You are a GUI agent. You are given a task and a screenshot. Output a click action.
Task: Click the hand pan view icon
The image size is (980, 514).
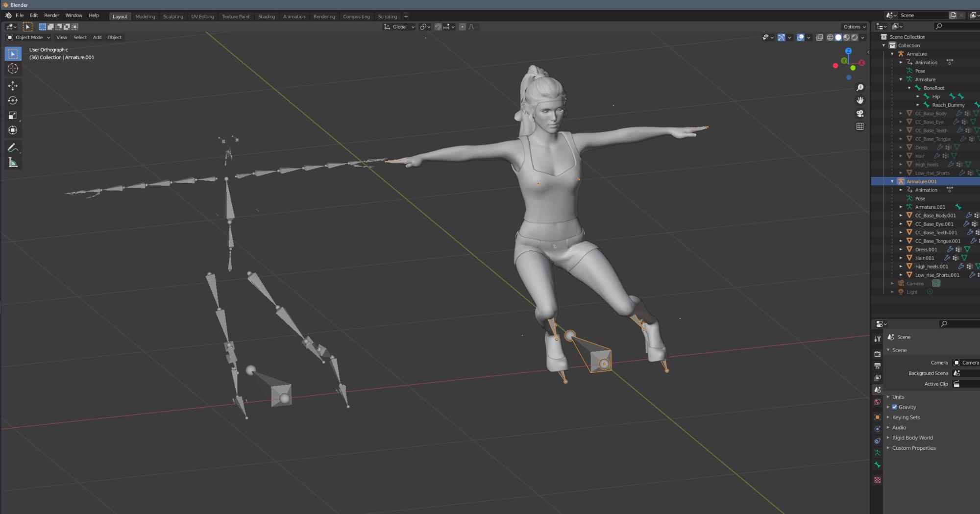tap(860, 100)
